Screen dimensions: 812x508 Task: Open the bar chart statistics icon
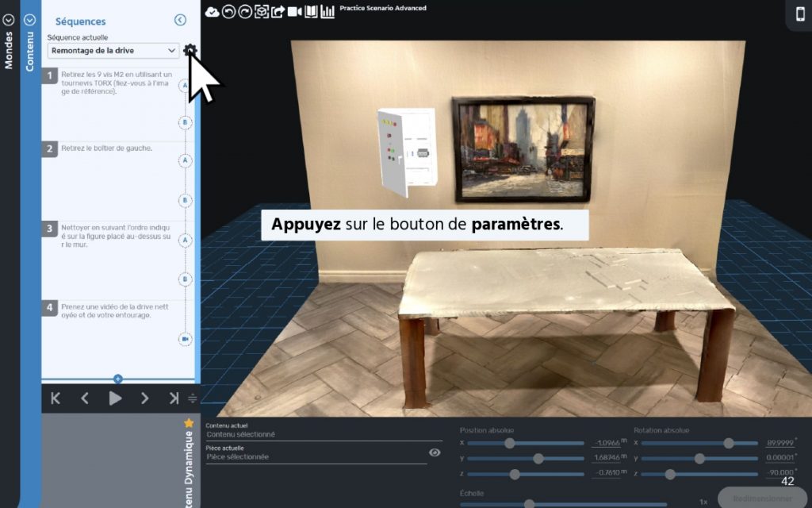pyautogui.click(x=327, y=12)
